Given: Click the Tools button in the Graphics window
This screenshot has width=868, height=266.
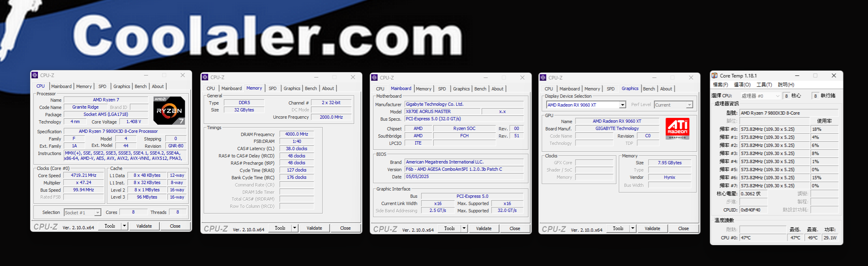Looking at the screenshot, I should coord(618,228).
